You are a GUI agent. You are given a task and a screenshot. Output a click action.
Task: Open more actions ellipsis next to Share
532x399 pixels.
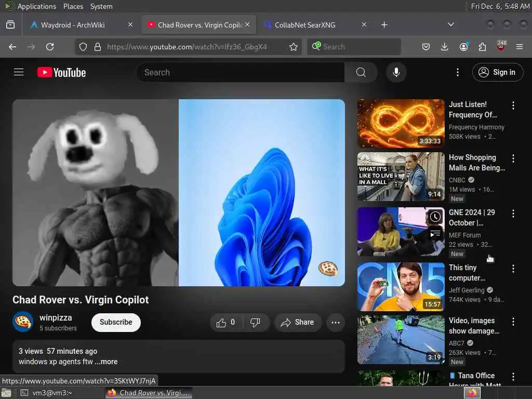coord(336,322)
